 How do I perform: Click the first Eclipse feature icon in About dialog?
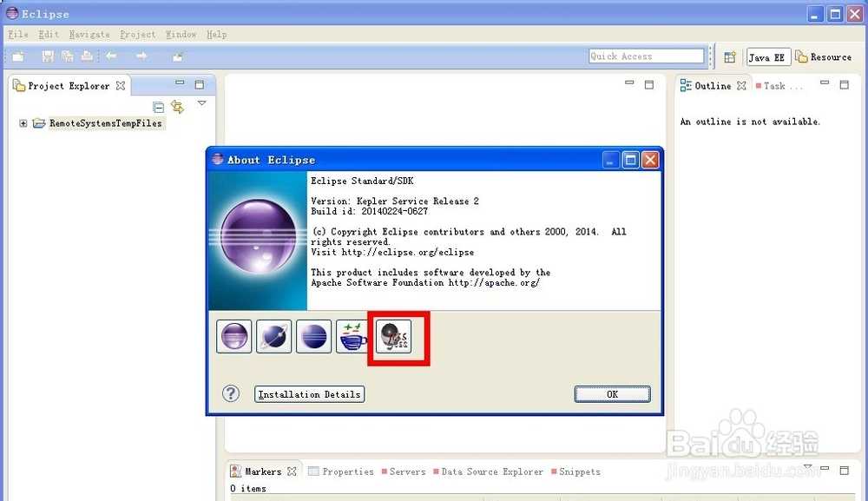(x=233, y=336)
